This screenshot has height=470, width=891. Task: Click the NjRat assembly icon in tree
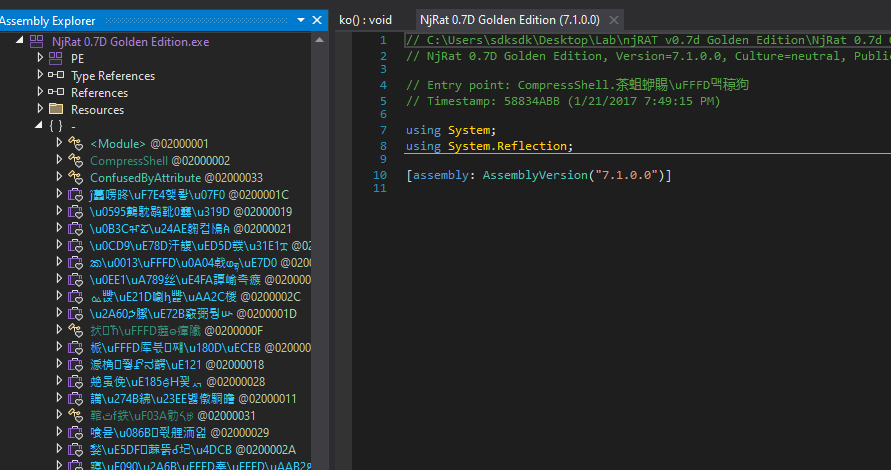tap(36, 41)
